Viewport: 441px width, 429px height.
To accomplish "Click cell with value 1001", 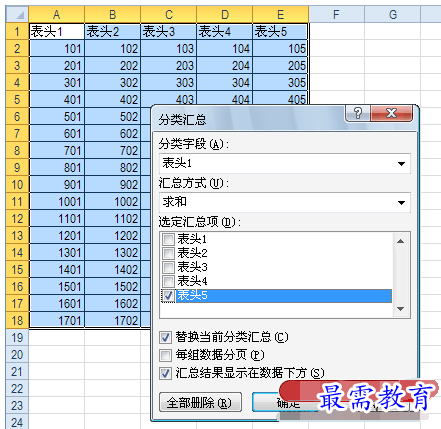I will click(57, 202).
